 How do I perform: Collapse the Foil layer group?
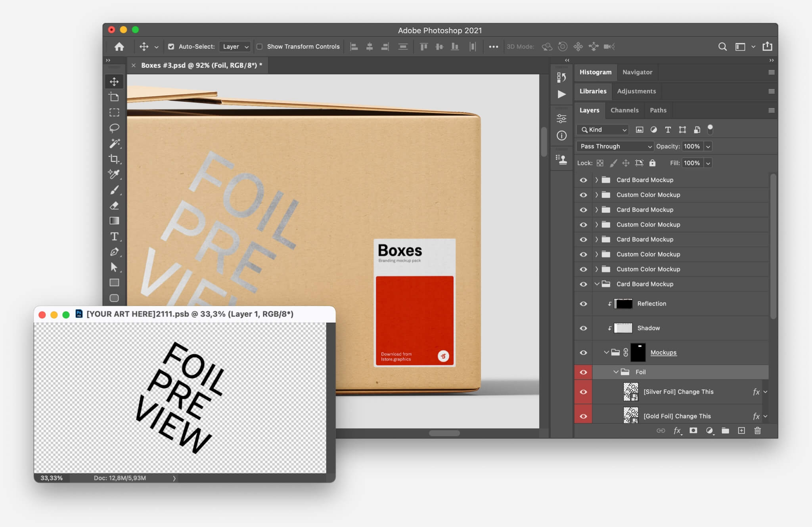[x=616, y=372]
